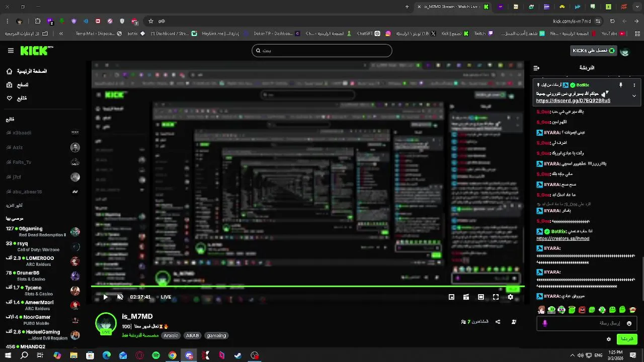Viewport: 644px width, 362px height.
Task: Open the sidebar Following heart icon
Action: point(10,98)
